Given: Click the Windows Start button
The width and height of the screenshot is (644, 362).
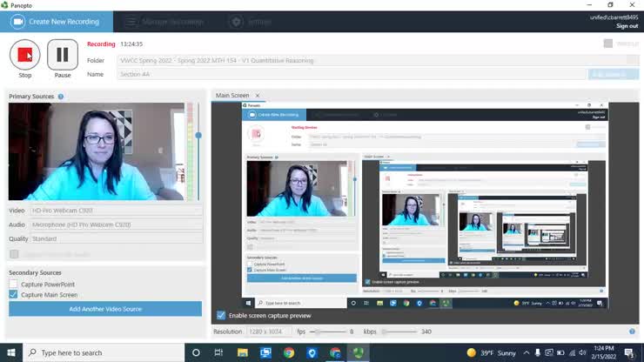Looking at the screenshot, I should pyautogui.click(x=10, y=352).
